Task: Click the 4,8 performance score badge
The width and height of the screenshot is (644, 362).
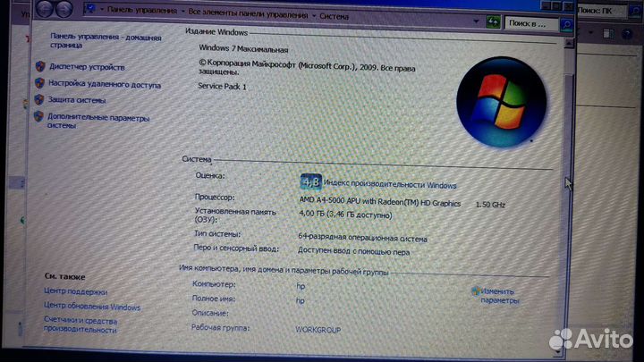Action: click(311, 181)
